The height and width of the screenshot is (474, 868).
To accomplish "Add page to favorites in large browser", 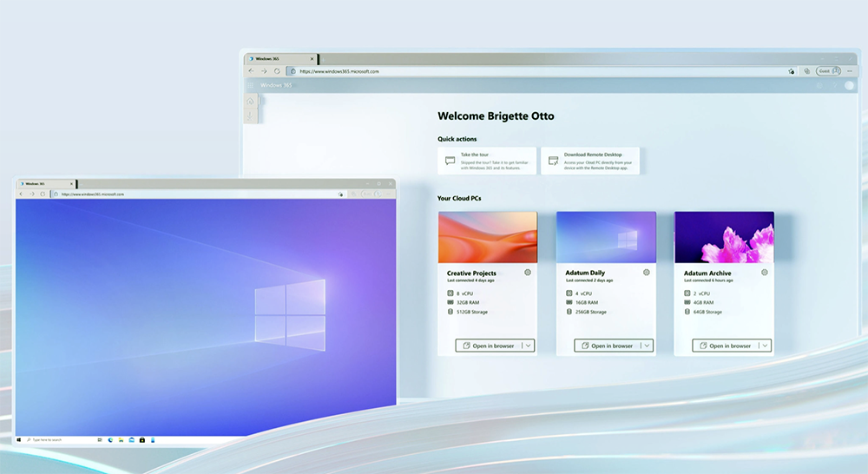I will click(x=791, y=71).
